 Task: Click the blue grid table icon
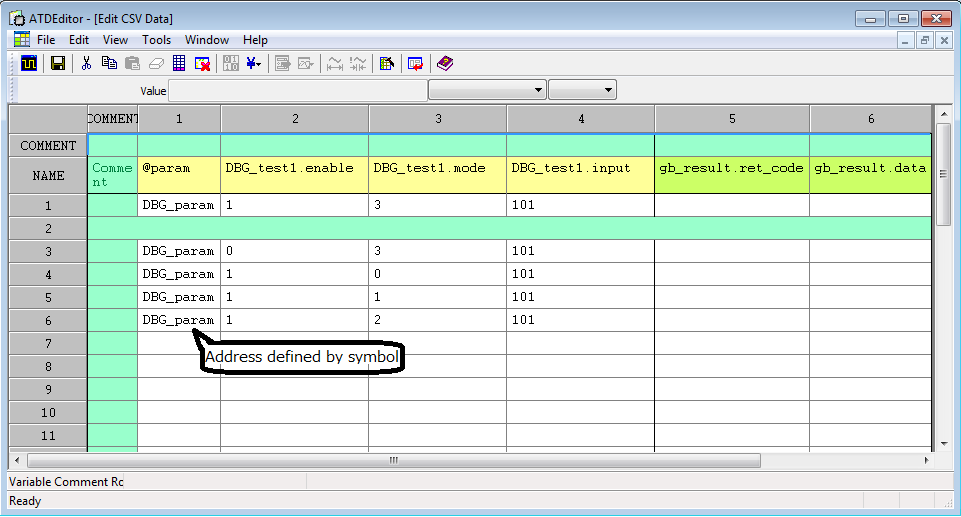coord(179,63)
